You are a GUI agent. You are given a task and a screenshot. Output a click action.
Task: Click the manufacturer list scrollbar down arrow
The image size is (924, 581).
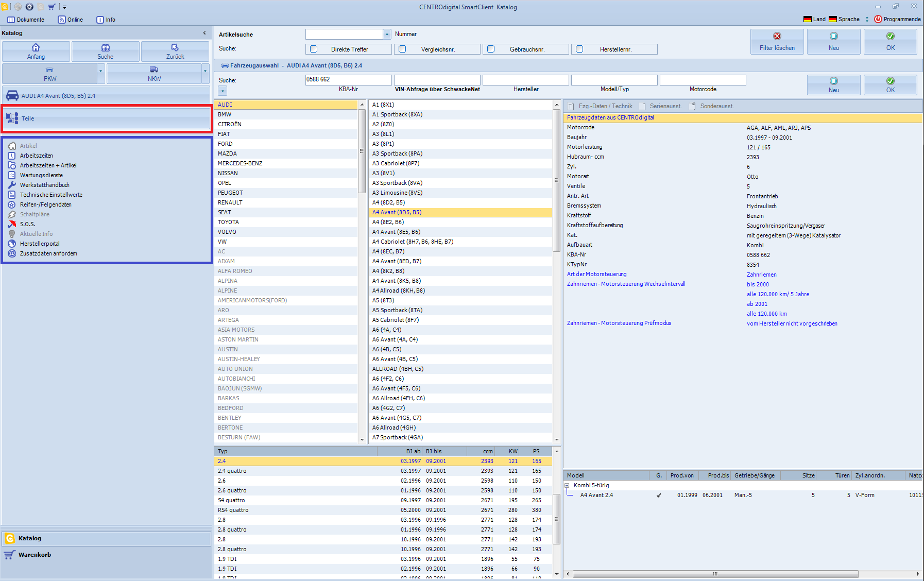362,439
